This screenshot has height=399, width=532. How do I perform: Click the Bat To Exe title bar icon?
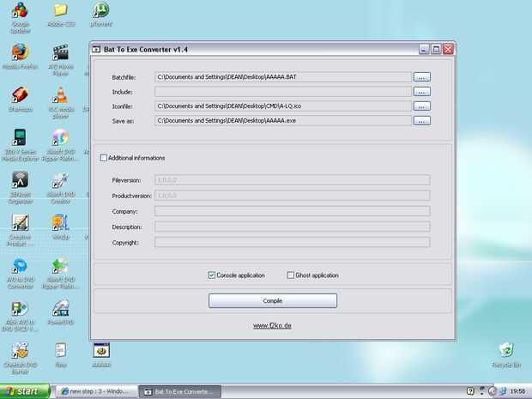click(x=96, y=50)
